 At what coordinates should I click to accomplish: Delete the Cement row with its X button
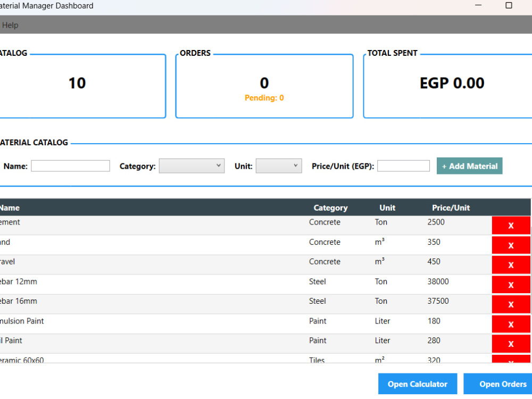pos(511,225)
